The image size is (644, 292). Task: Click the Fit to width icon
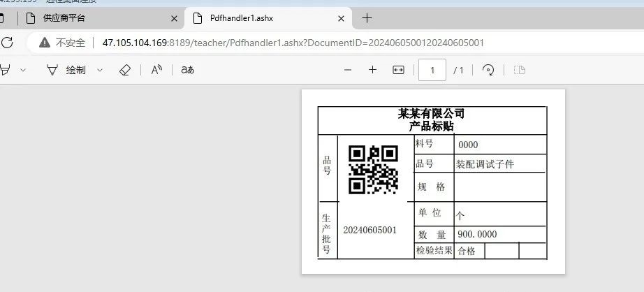click(398, 70)
